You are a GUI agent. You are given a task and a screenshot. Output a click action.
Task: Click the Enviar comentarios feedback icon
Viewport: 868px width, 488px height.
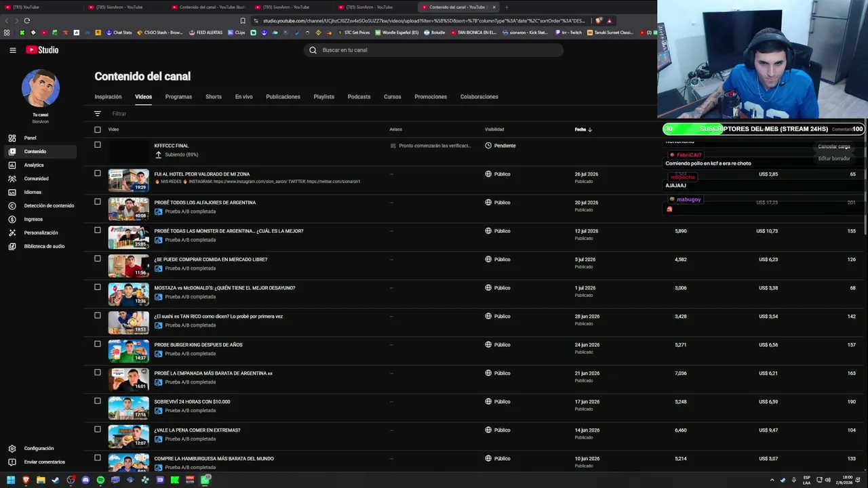[x=12, y=462]
